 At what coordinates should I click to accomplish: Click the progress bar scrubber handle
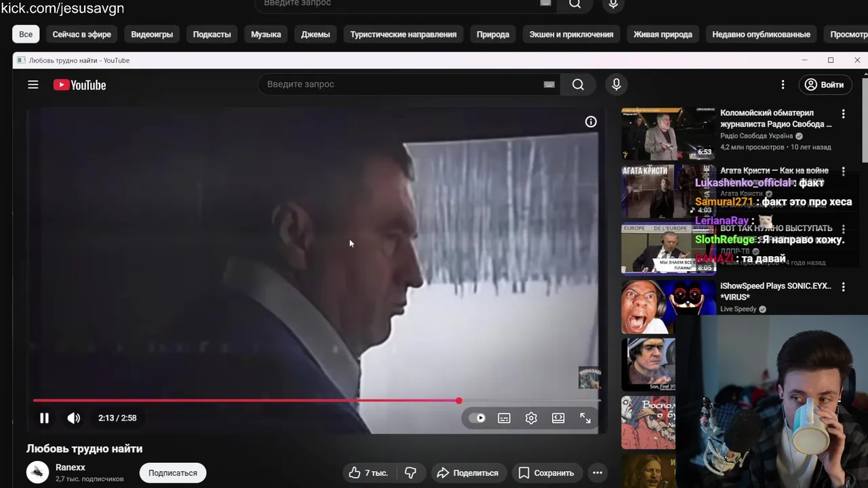coord(459,401)
